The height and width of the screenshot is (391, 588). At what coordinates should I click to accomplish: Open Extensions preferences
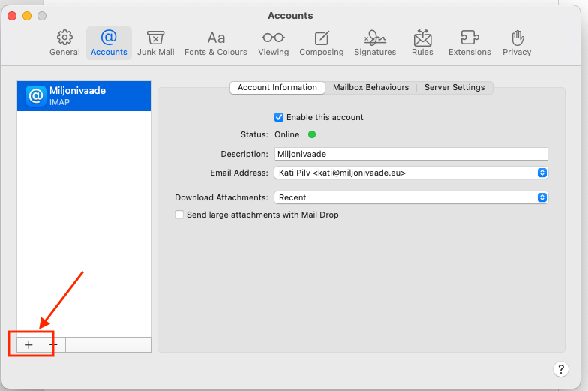[469, 43]
